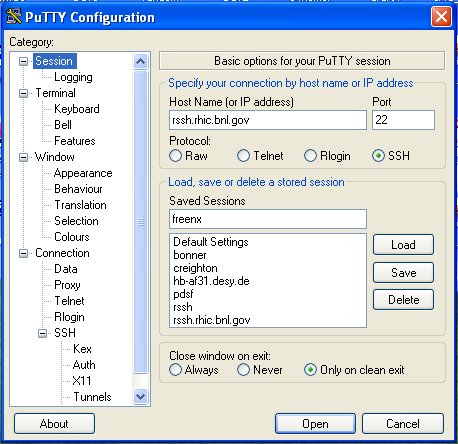Open the Proxy settings

click(x=67, y=285)
